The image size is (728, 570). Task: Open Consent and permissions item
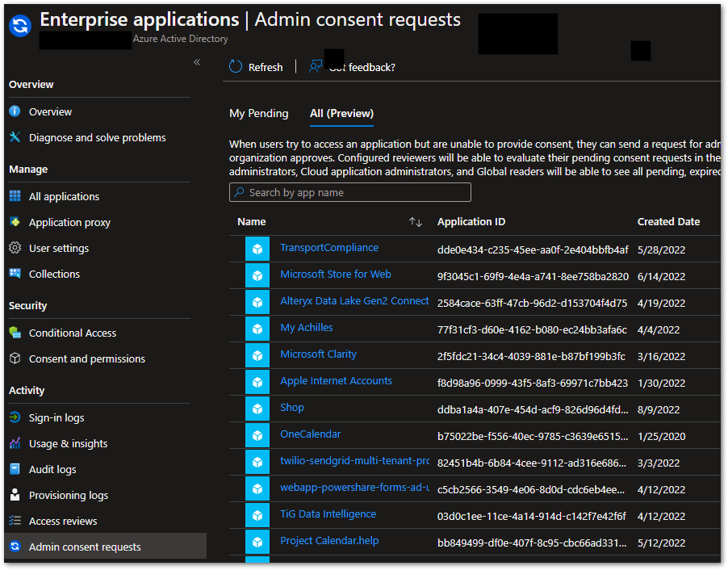(87, 359)
